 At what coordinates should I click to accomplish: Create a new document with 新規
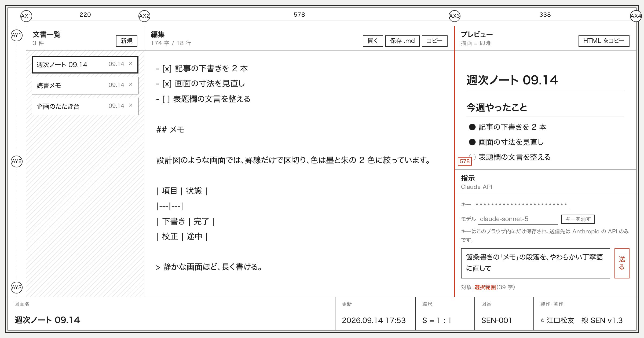127,41
